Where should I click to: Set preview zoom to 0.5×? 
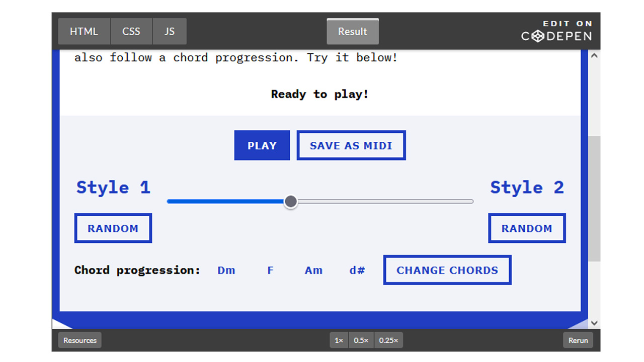pyautogui.click(x=361, y=340)
